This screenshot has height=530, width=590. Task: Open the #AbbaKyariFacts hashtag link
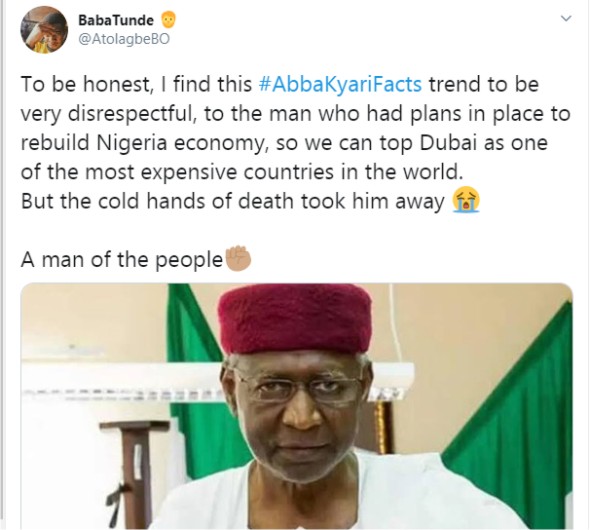click(341, 84)
